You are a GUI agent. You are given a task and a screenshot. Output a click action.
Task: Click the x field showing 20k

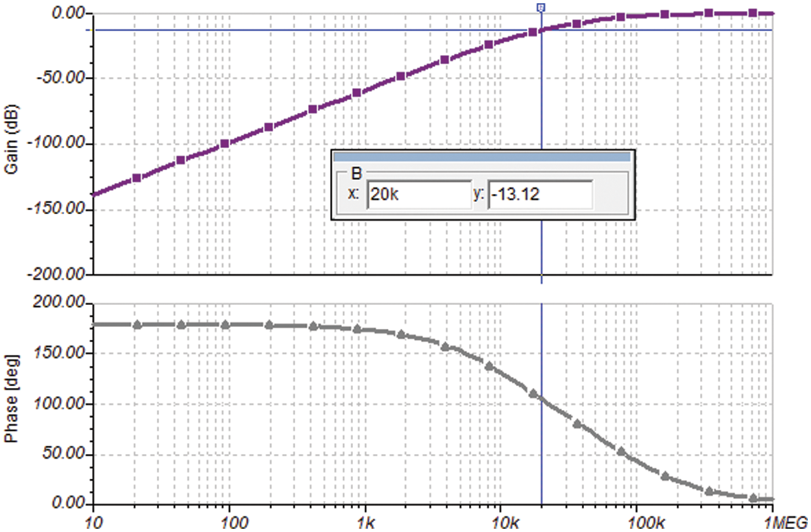pos(418,195)
